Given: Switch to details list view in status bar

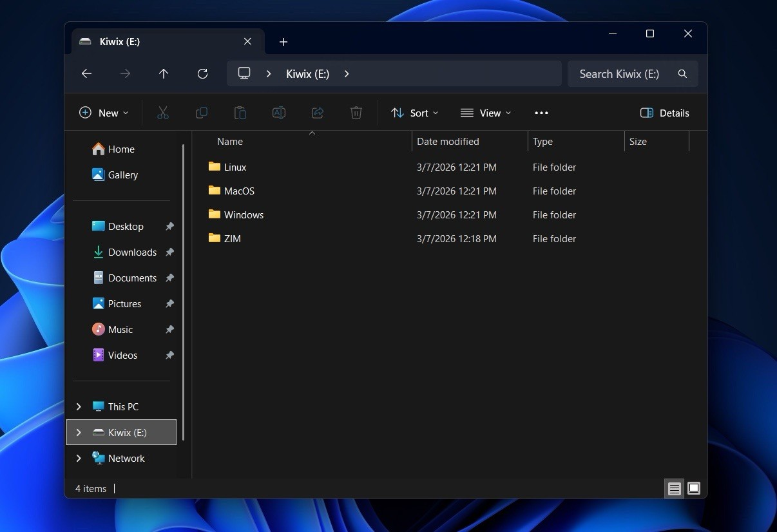Looking at the screenshot, I should point(674,488).
